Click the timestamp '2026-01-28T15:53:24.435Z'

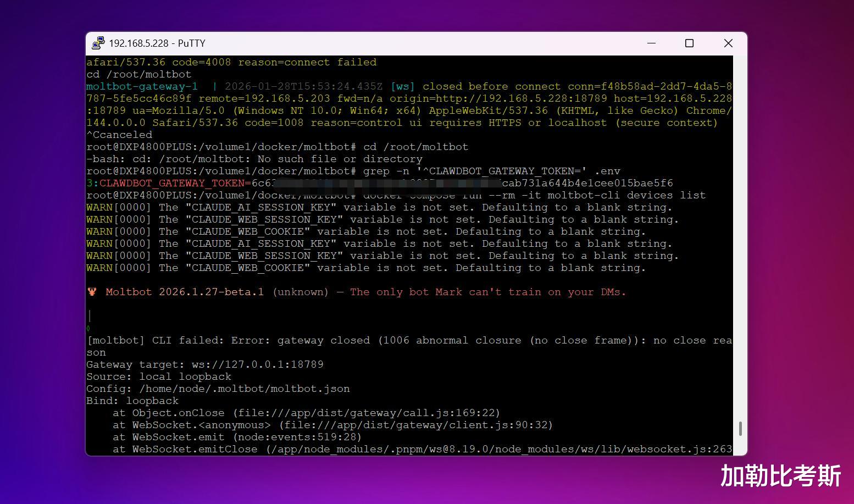(x=304, y=86)
